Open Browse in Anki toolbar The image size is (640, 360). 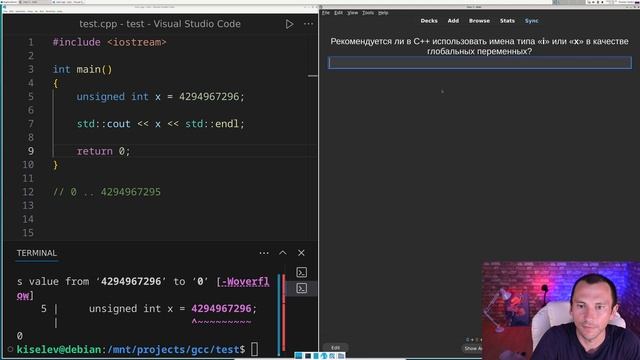click(479, 21)
